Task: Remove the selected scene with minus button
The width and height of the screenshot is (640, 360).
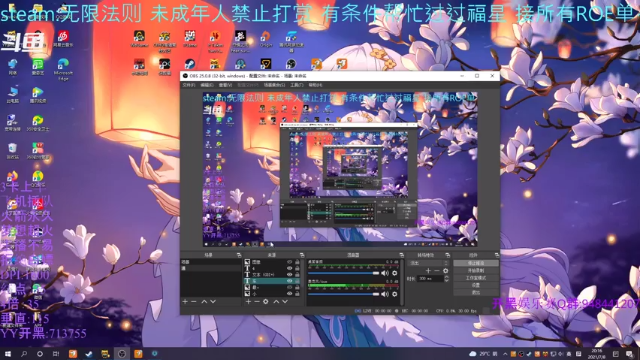Action: [194, 302]
